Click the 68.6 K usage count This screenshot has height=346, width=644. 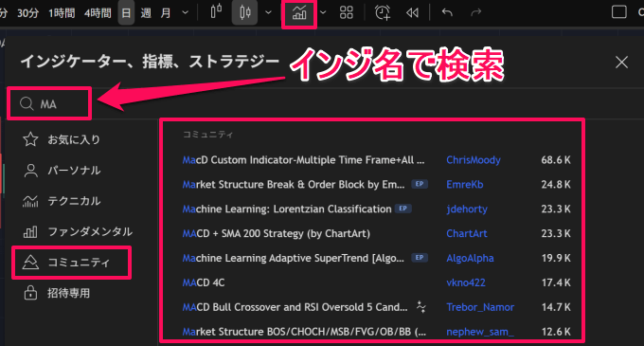(x=556, y=160)
